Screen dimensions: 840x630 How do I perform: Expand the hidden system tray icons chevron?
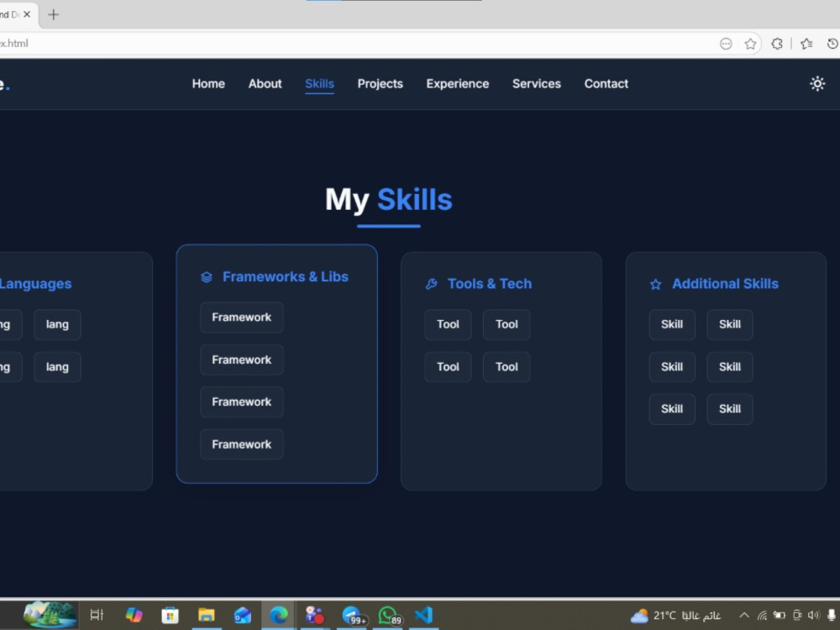coord(744,615)
